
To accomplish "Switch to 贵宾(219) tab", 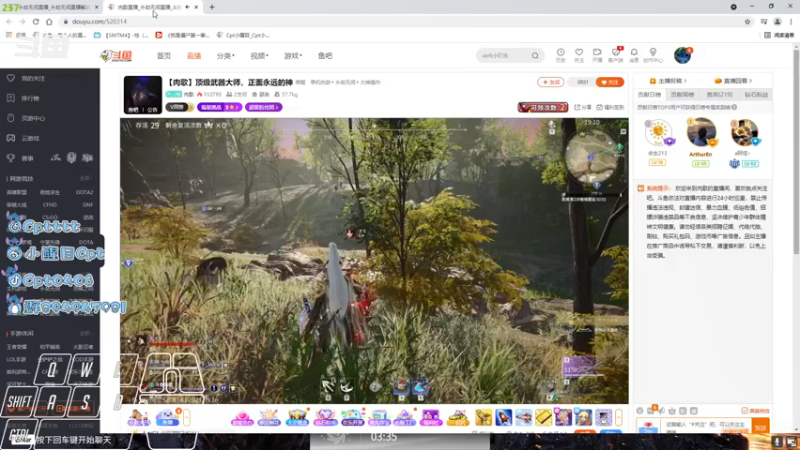I will 719,94.
